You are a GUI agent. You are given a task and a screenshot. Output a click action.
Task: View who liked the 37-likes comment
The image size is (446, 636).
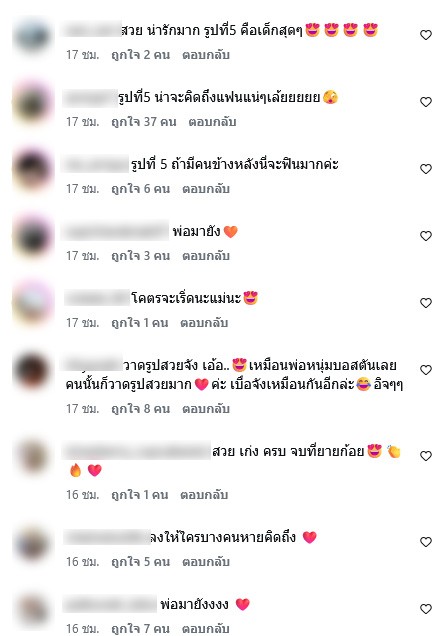[144, 122]
